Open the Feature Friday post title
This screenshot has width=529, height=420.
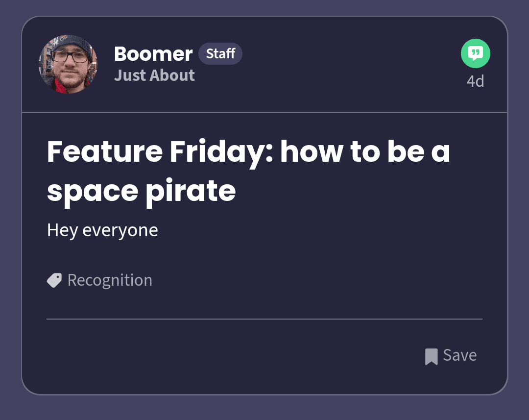pyautogui.click(x=248, y=171)
